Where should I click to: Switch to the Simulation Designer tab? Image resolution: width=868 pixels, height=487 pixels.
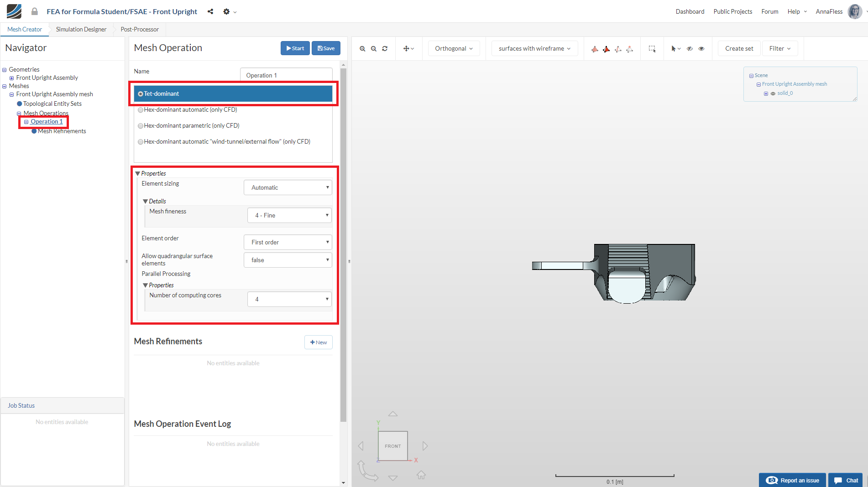(81, 29)
